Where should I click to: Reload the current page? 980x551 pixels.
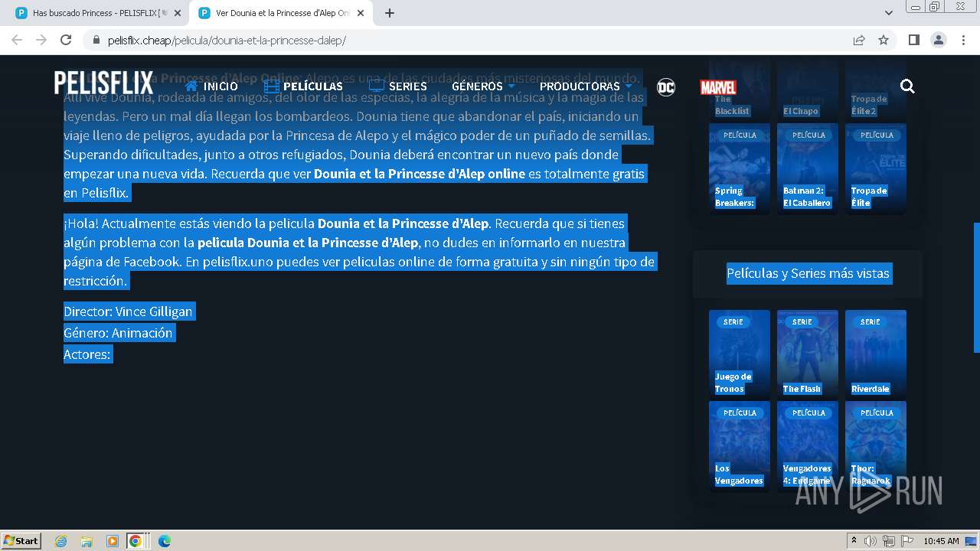click(x=66, y=40)
